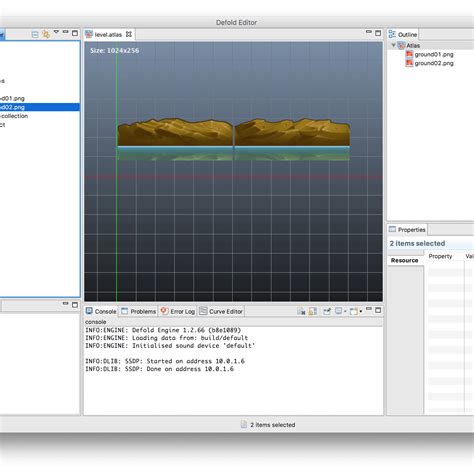Open the Console tab
This screenshot has width=474, height=474.
pyautogui.click(x=101, y=311)
